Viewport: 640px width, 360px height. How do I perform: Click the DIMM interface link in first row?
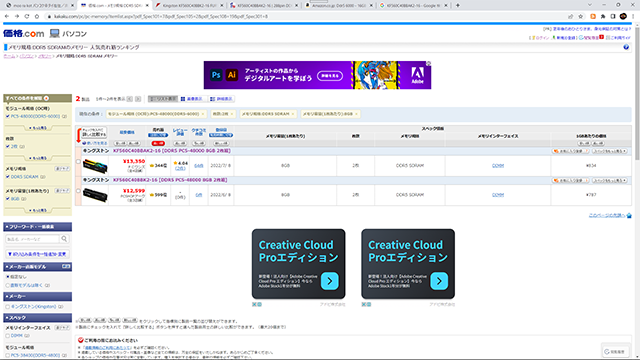[498, 166]
